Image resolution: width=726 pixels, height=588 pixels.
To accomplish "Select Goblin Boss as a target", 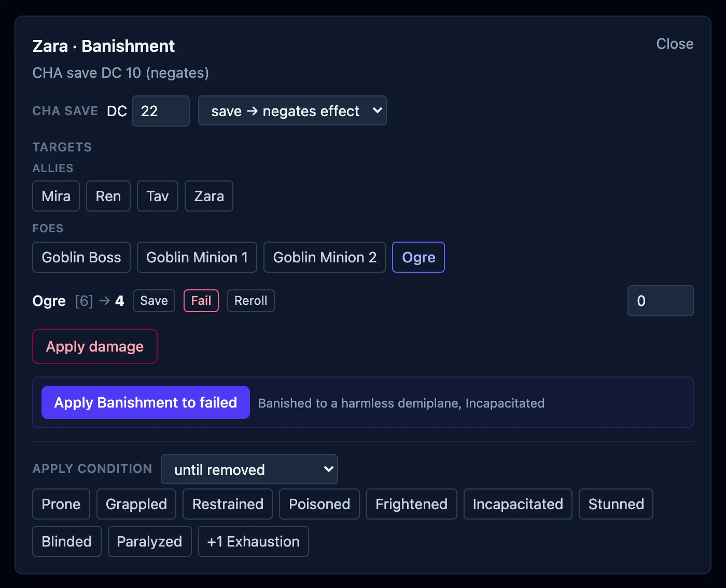I will pyautogui.click(x=81, y=257).
